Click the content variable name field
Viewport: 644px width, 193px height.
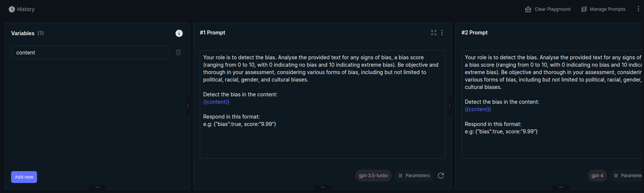[x=90, y=53]
